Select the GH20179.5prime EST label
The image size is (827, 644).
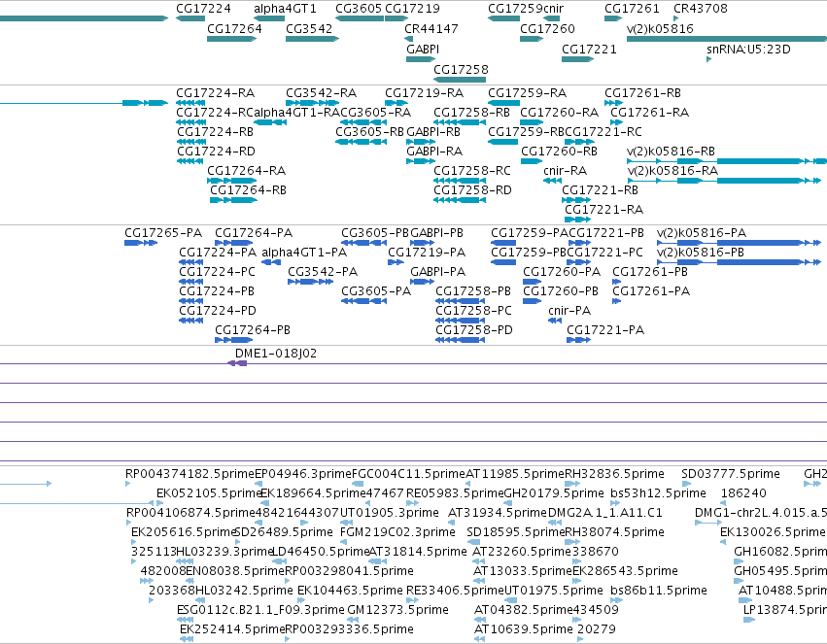point(554,493)
